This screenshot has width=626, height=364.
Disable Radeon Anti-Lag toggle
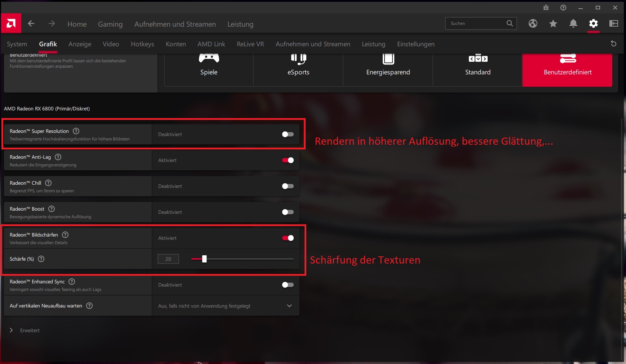click(x=288, y=160)
